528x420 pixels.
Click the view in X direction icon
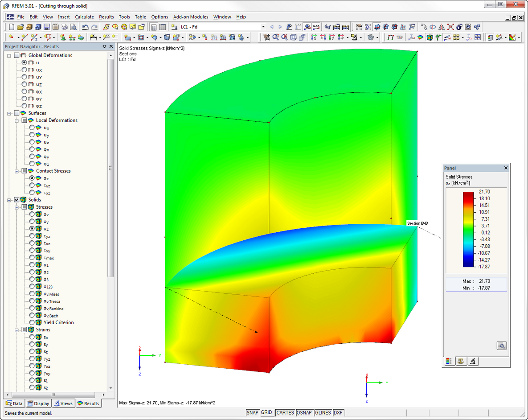(314, 37)
